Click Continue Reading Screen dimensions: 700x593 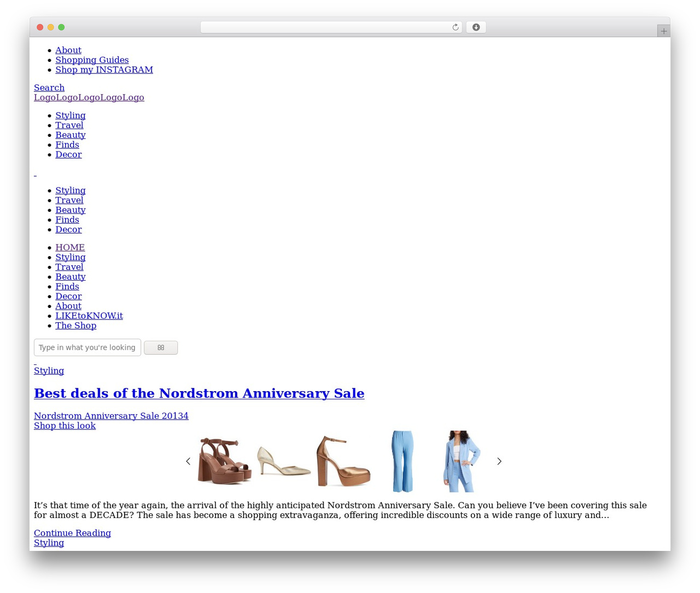pos(72,533)
